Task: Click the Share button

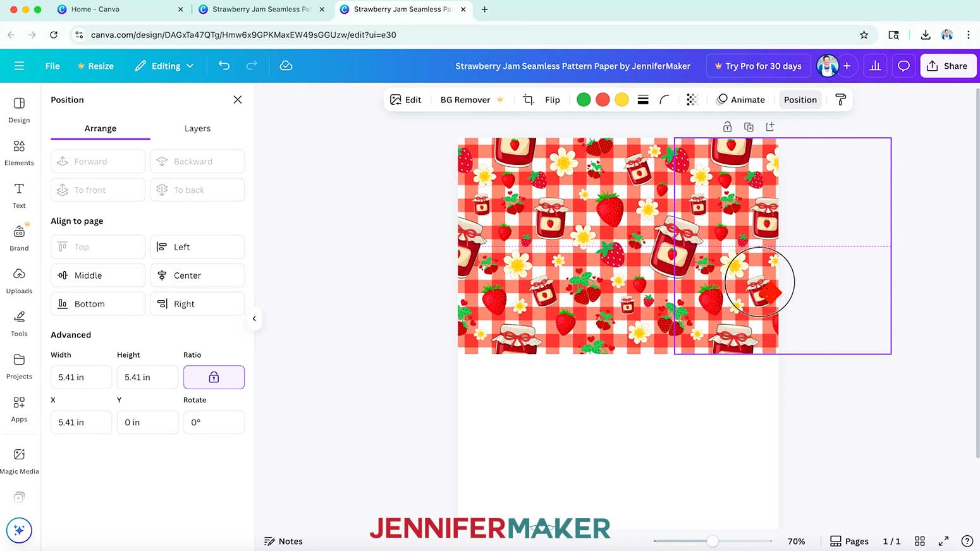Action: (948, 66)
